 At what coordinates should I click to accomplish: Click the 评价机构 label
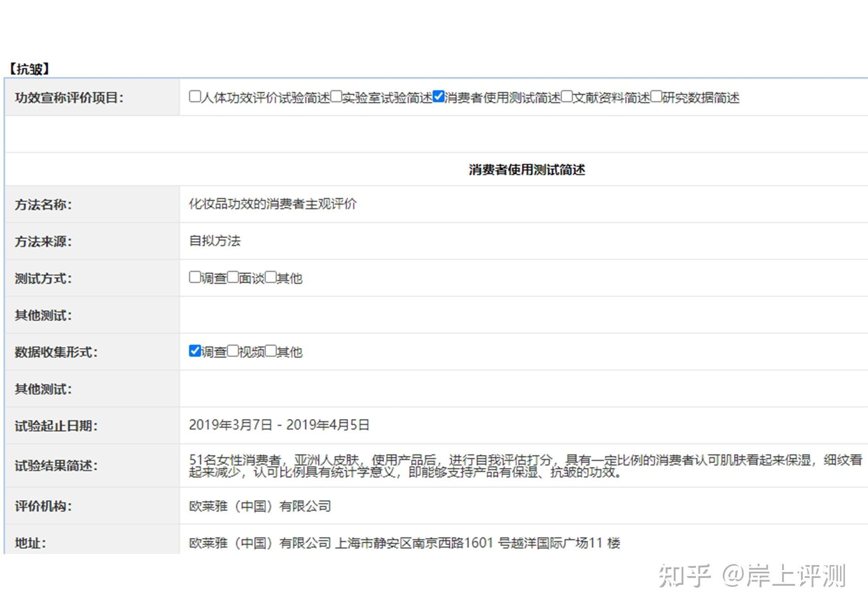(x=43, y=506)
